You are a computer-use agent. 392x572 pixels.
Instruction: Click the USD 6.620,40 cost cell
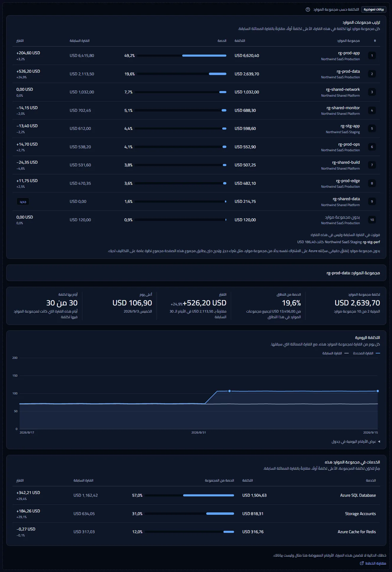[x=247, y=55]
